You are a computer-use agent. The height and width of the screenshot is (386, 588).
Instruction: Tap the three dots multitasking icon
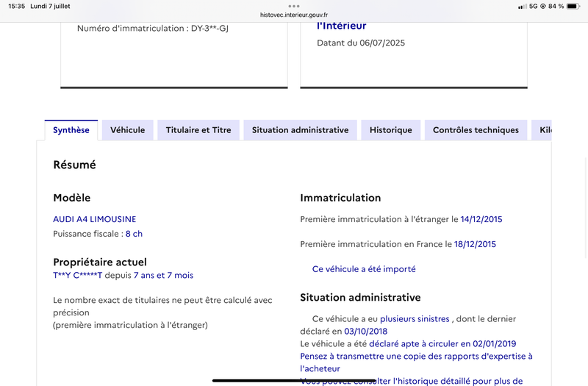click(x=293, y=6)
